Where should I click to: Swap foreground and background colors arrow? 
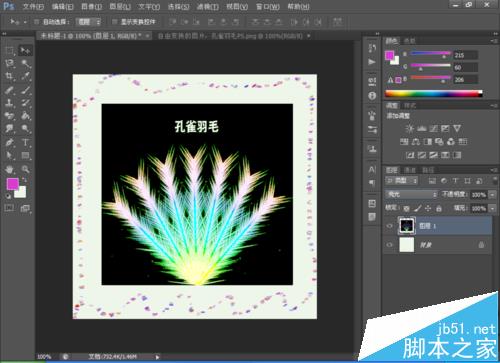pyautogui.click(x=25, y=180)
